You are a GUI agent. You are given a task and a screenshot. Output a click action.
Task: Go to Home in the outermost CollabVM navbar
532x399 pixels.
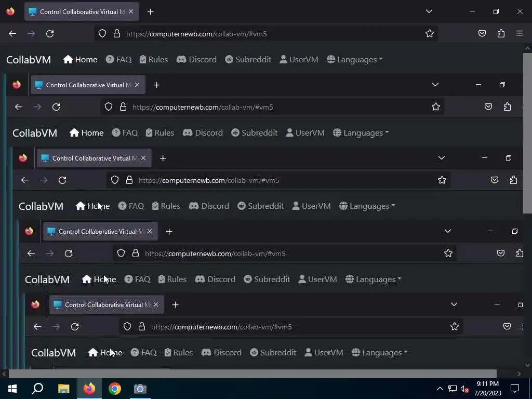[x=81, y=60]
